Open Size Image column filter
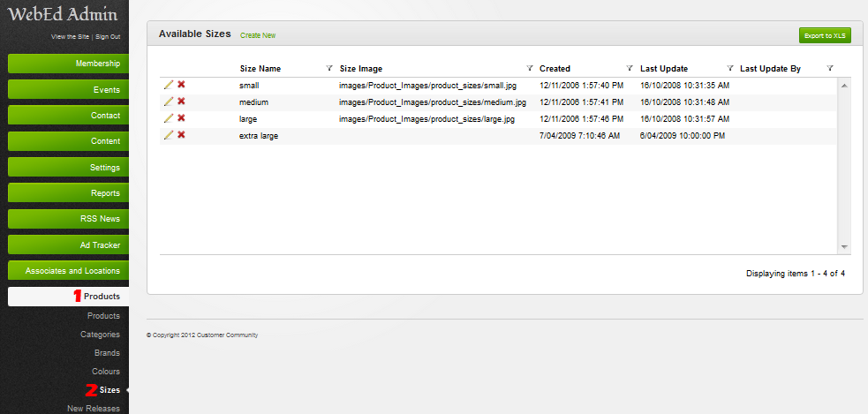 click(x=529, y=68)
